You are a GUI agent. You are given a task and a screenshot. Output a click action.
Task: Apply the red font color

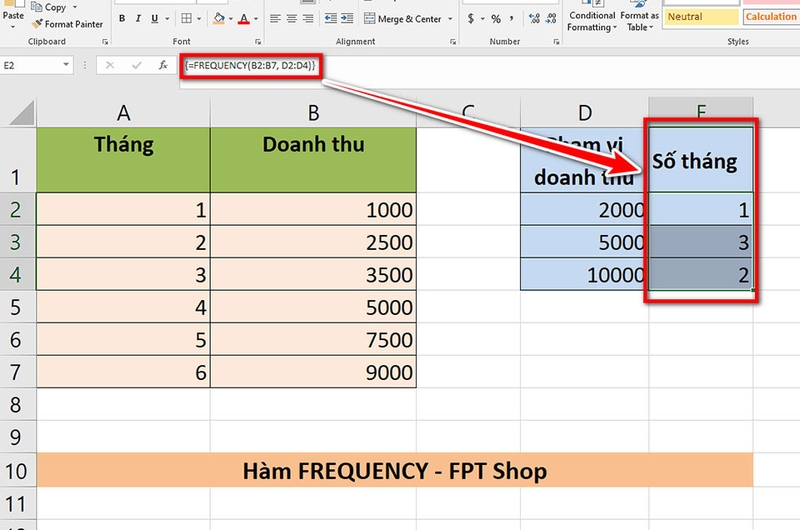pos(244,19)
